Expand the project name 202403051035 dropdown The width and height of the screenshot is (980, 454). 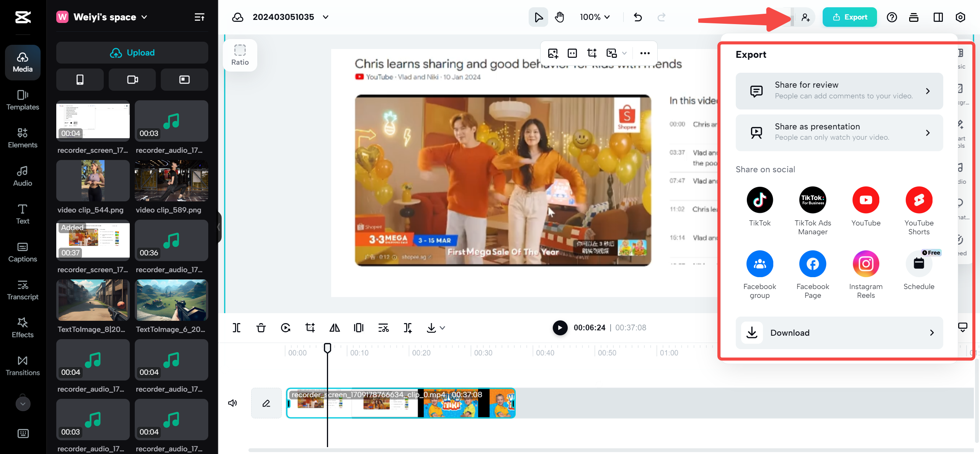[326, 17]
